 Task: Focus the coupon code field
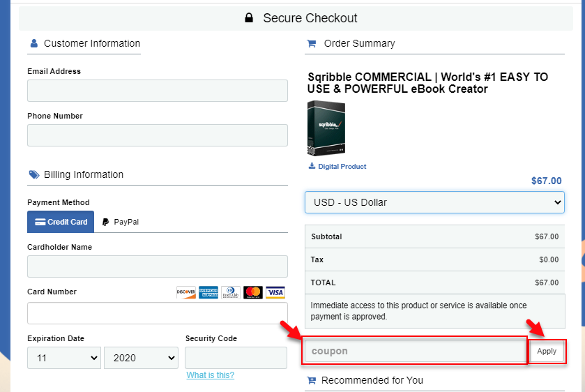[x=416, y=351]
